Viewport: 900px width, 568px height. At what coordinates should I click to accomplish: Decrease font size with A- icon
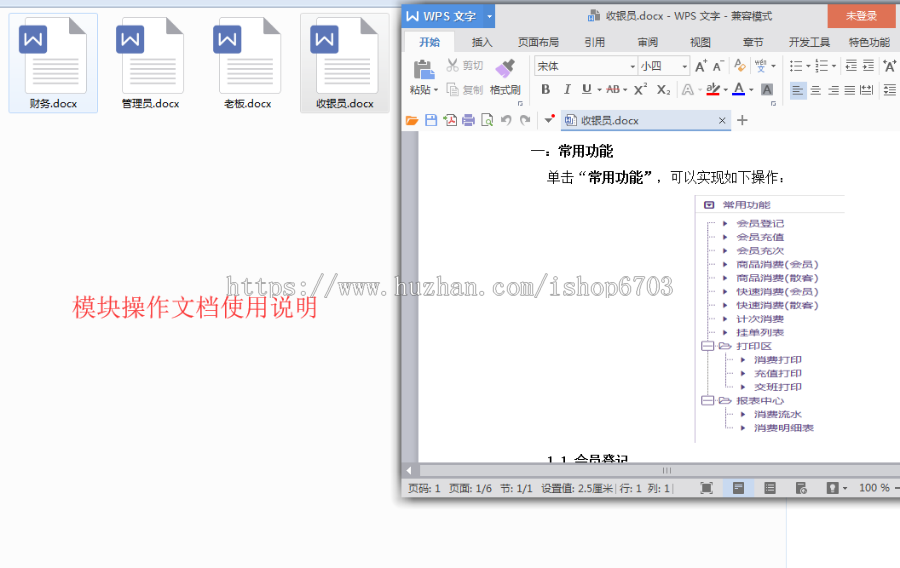[718, 66]
